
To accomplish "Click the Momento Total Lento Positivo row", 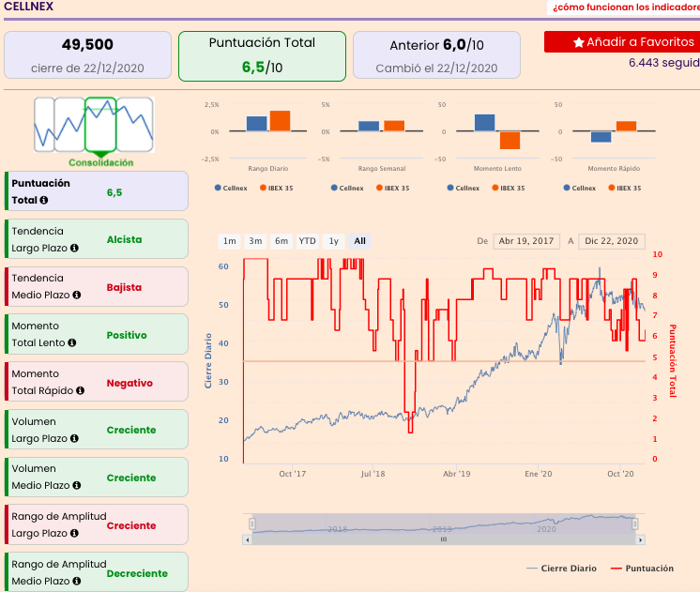I will point(97,334).
